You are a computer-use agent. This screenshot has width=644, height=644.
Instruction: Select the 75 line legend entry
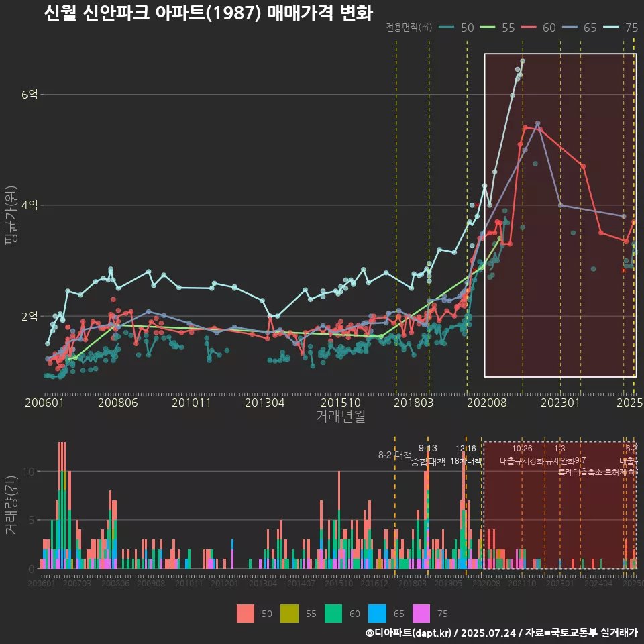[x=620, y=28]
